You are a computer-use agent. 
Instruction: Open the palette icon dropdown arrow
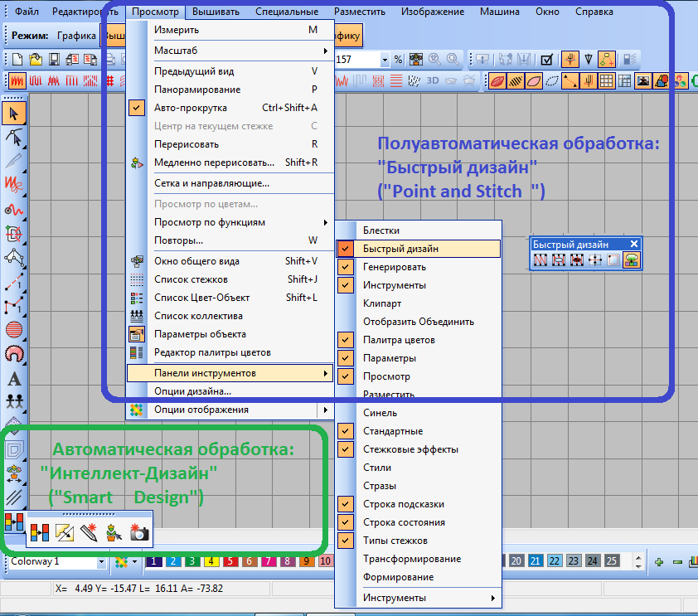click(134, 562)
